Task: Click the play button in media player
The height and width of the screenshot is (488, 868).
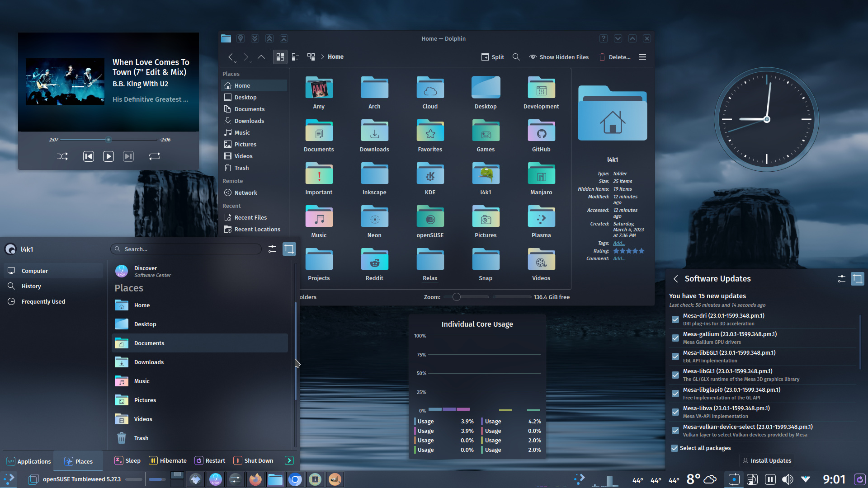Action: click(x=108, y=156)
